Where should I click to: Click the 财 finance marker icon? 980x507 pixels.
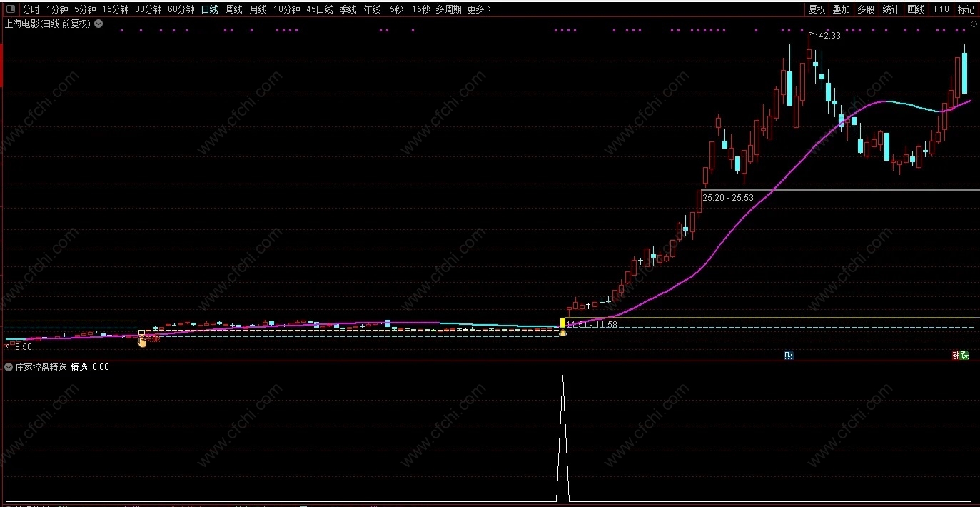(789, 355)
